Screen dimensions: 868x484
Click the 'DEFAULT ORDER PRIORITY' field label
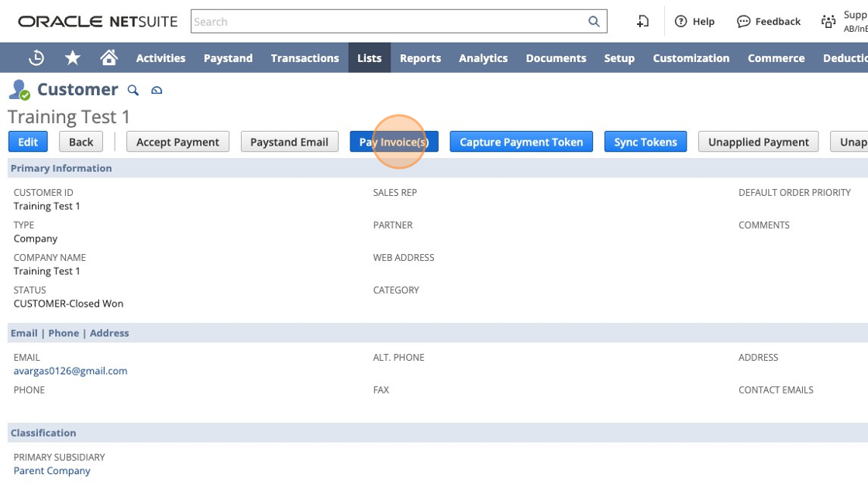click(795, 193)
